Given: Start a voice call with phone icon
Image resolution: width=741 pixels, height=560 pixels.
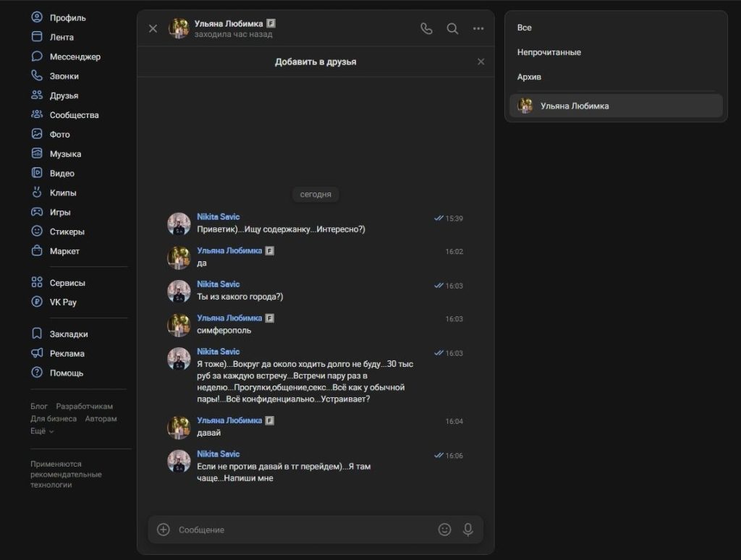Looking at the screenshot, I should tap(426, 29).
